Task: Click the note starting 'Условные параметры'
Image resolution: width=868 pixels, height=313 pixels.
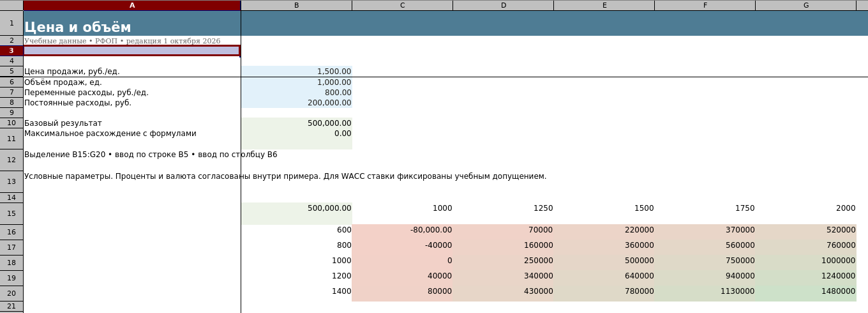Action: click(x=285, y=176)
